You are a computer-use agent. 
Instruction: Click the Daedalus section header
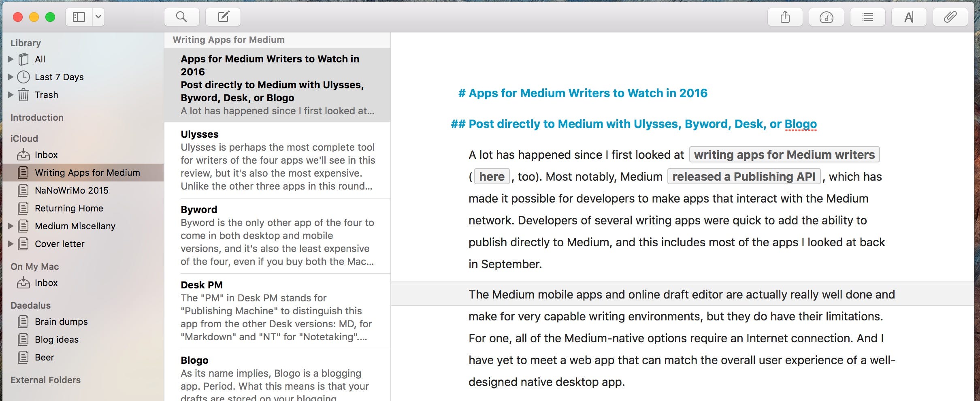[x=31, y=305]
